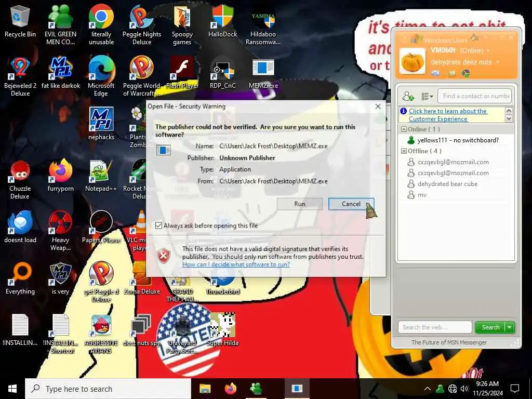532x399 pixels.
Task: Select the RDP_CnC desktop shortcut
Action: pyautogui.click(x=222, y=73)
